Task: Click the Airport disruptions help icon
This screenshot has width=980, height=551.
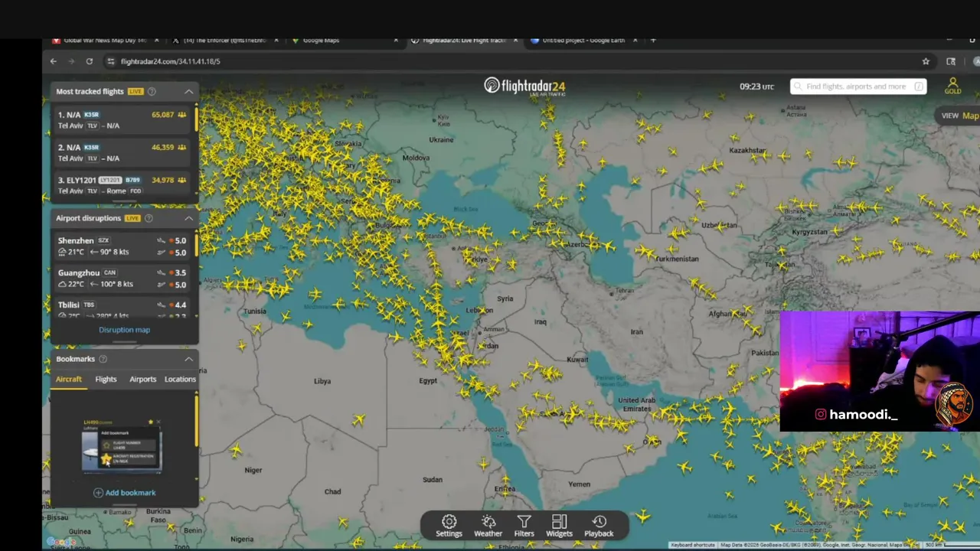Action: point(149,218)
